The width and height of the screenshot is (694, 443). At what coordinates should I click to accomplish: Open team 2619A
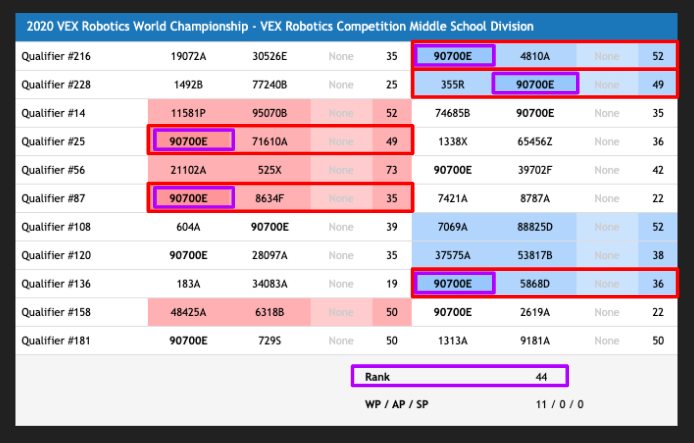535,312
